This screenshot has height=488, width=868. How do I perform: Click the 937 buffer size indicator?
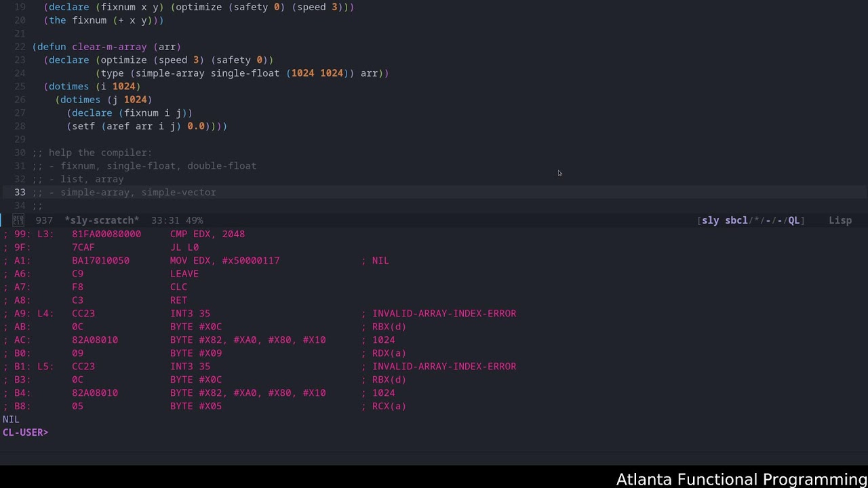pos(44,220)
